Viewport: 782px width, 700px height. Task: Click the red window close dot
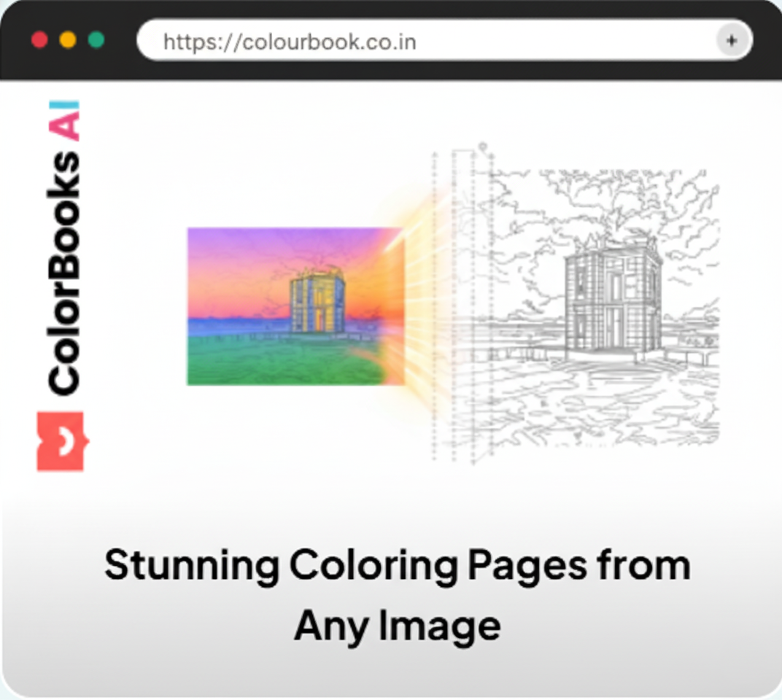coord(39,39)
